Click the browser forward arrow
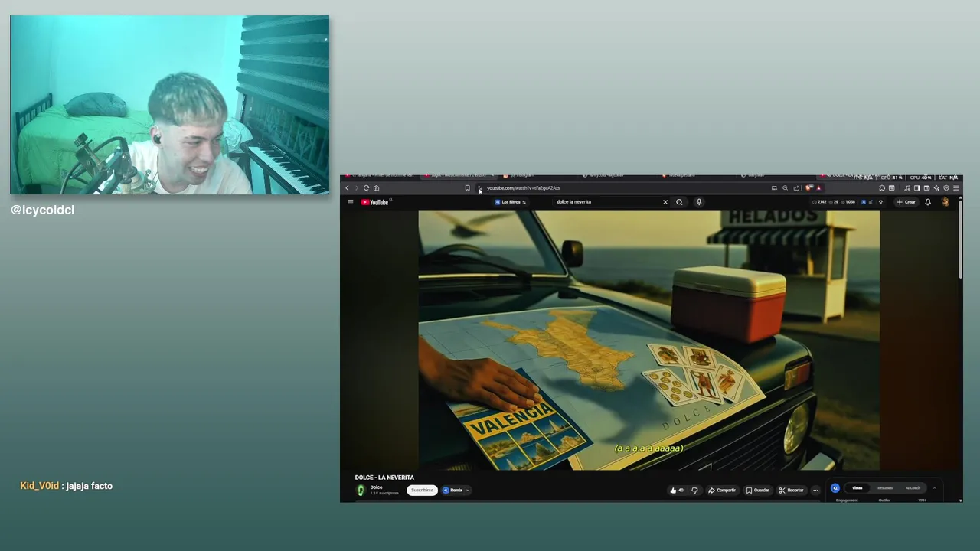 click(x=356, y=188)
